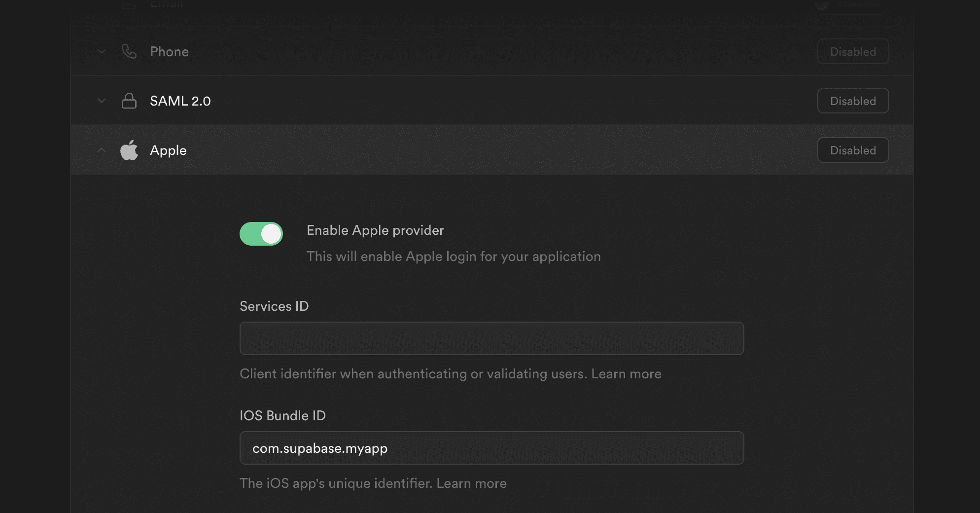Click the Disabled badge on the Phone row
This screenshot has height=513, width=980.
(x=853, y=51)
